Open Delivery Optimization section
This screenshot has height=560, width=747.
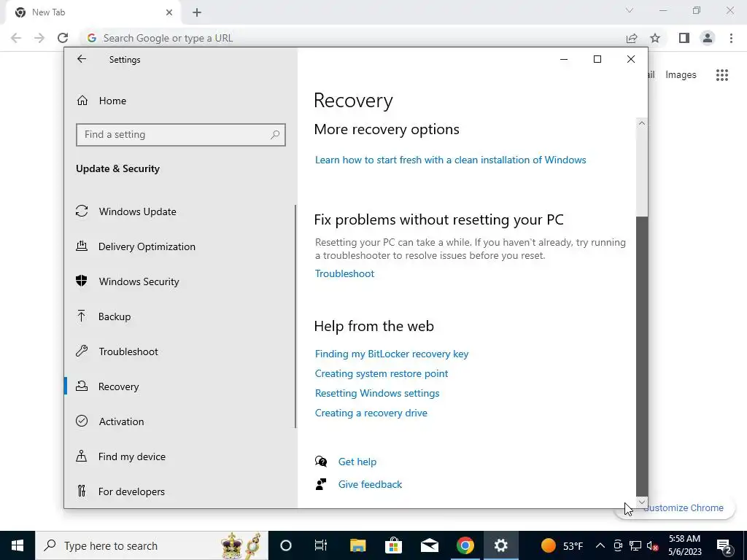click(x=147, y=246)
